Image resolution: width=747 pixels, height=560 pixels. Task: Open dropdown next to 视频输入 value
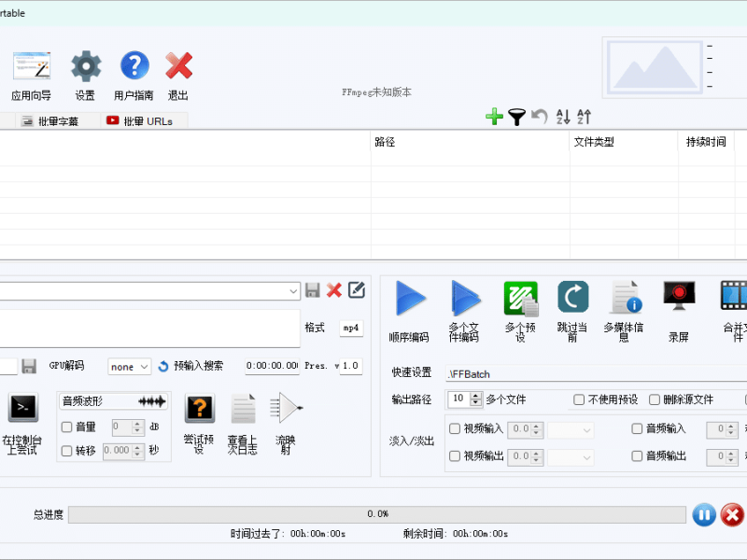coord(571,430)
